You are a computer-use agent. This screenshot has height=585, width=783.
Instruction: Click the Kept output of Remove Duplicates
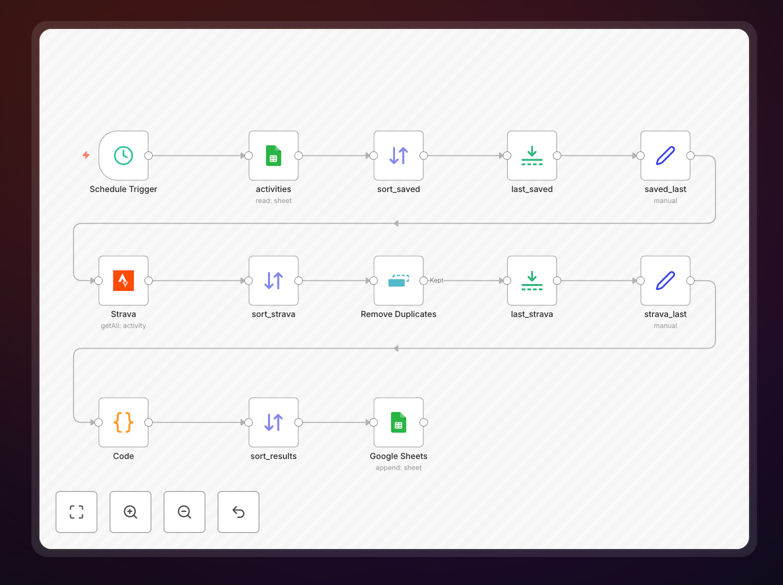coord(423,281)
